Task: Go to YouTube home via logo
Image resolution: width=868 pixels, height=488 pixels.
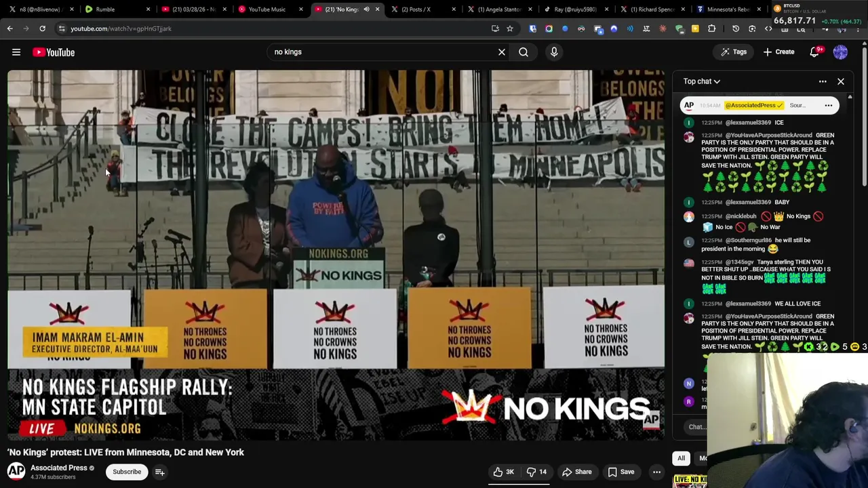Action: point(54,52)
